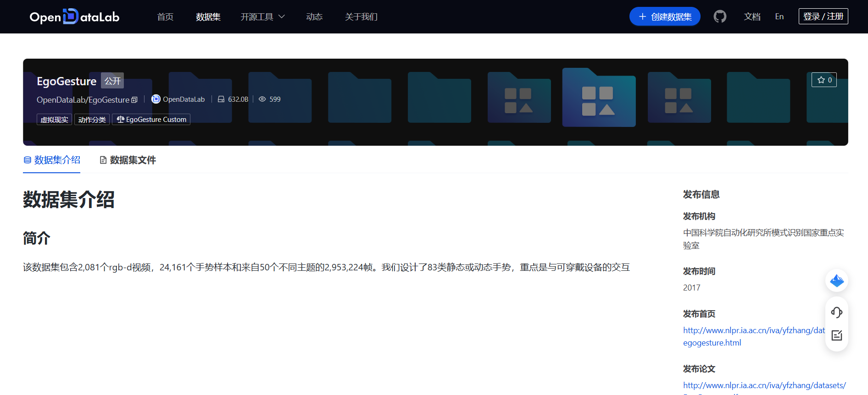Click the 虚拟现实 tag
Viewport: 868px width, 395px height.
click(x=54, y=120)
